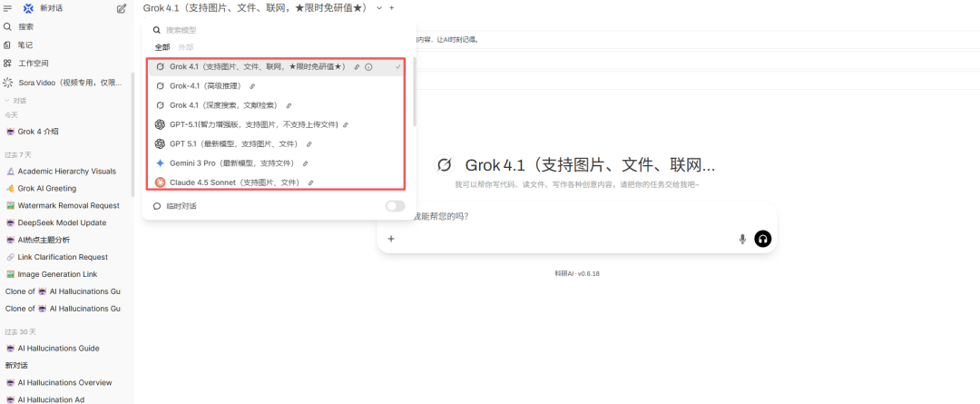Click the black headphone voice-mode button

pyautogui.click(x=762, y=238)
